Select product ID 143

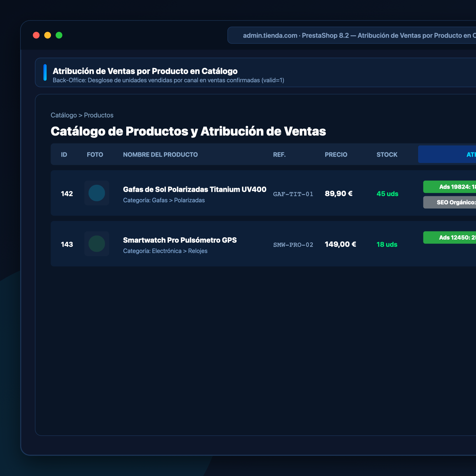(x=67, y=244)
